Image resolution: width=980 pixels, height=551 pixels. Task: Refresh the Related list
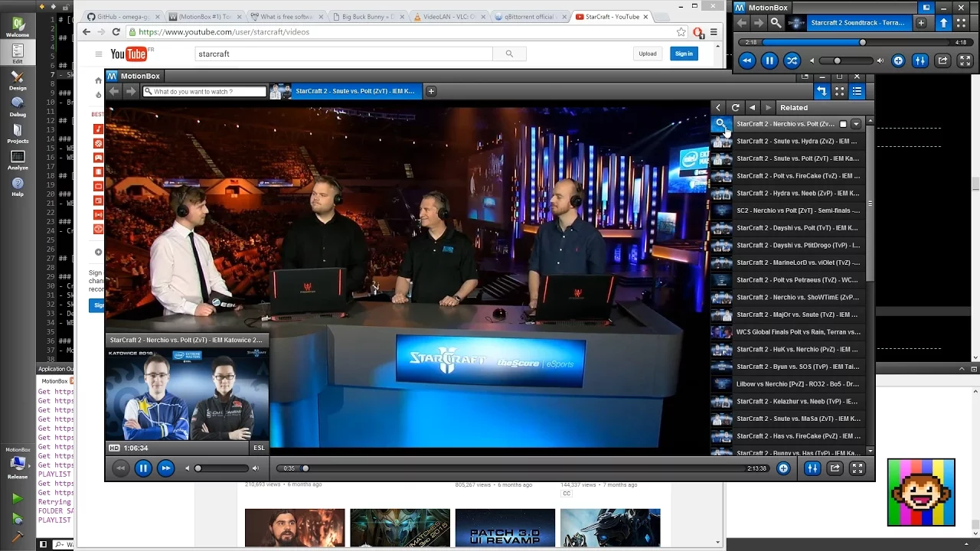(735, 108)
